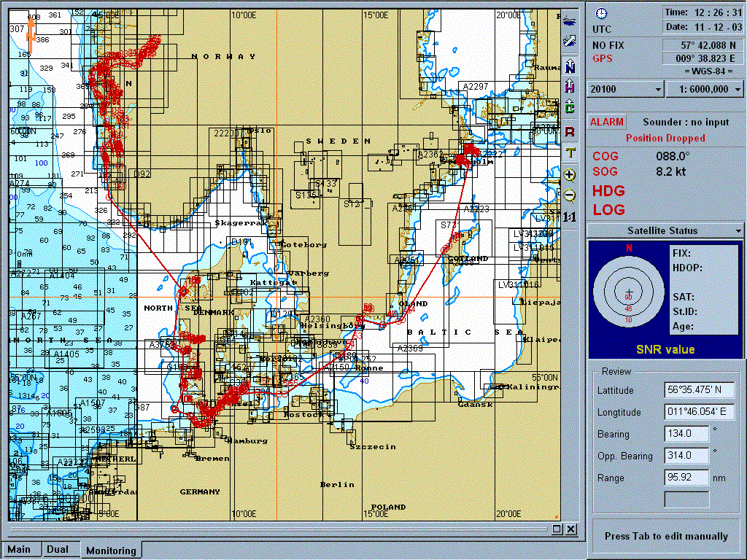Viewport: 747px width, 560px height.
Task: Zoom in with the plus magnifier
Action: [570, 174]
